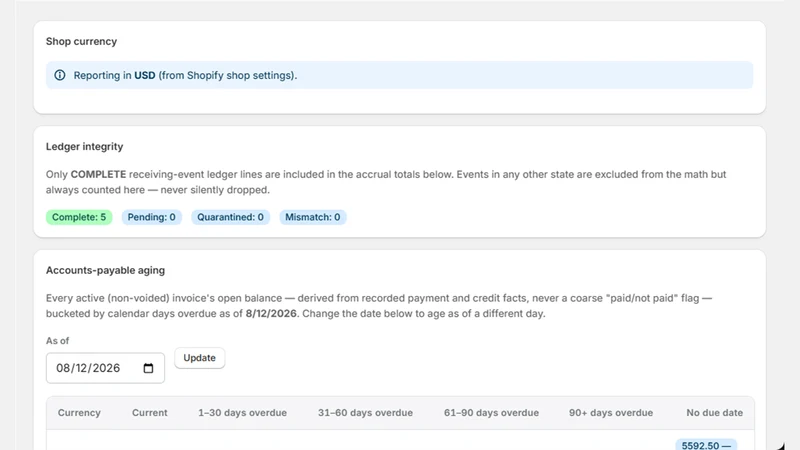Click the Ledger integrity heading
This screenshot has height=450, width=800.
point(84,146)
